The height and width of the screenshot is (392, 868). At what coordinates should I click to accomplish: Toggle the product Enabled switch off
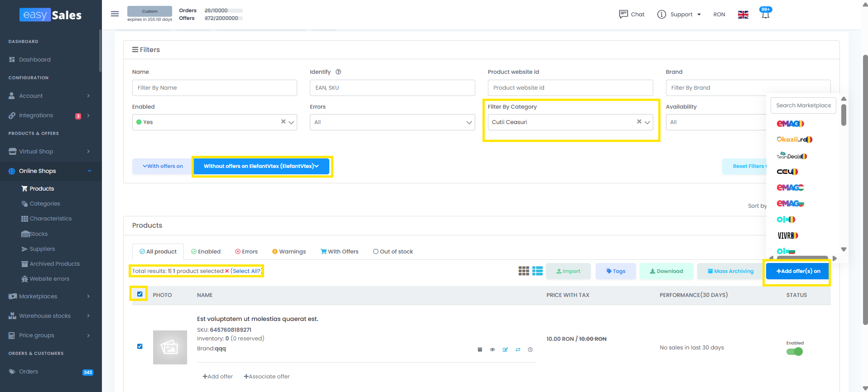click(x=795, y=352)
